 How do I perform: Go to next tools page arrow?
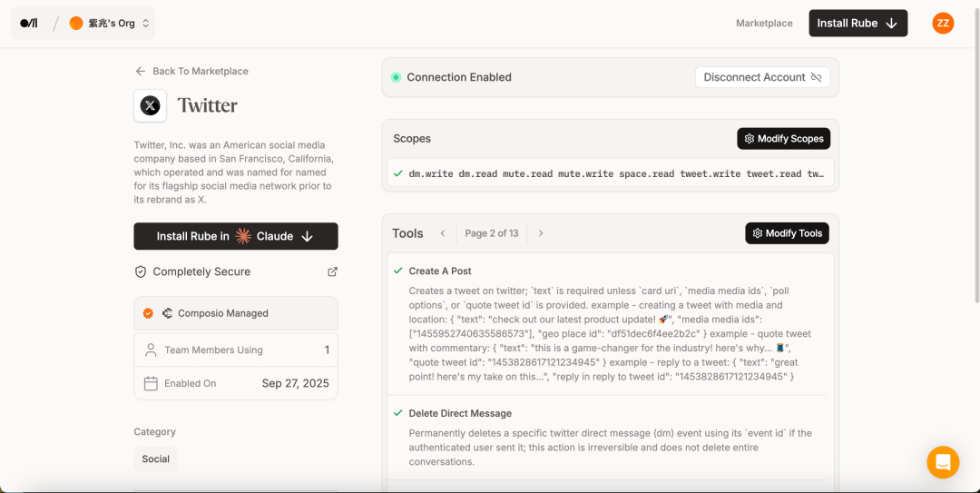click(541, 233)
